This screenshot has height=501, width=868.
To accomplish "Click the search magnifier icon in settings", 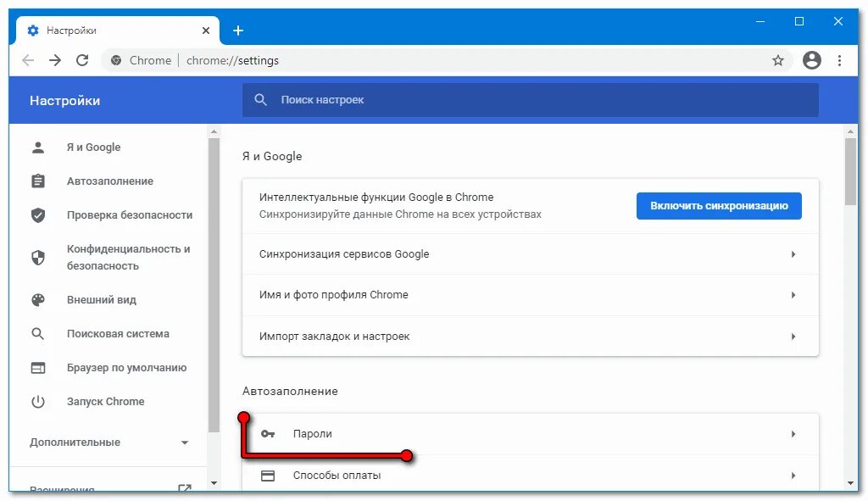I will pos(260,100).
